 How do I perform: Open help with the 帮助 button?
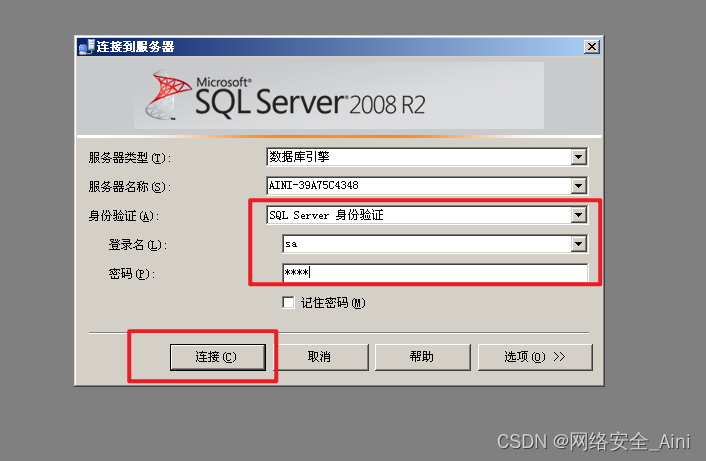pyautogui.click(x=422, y=357)
